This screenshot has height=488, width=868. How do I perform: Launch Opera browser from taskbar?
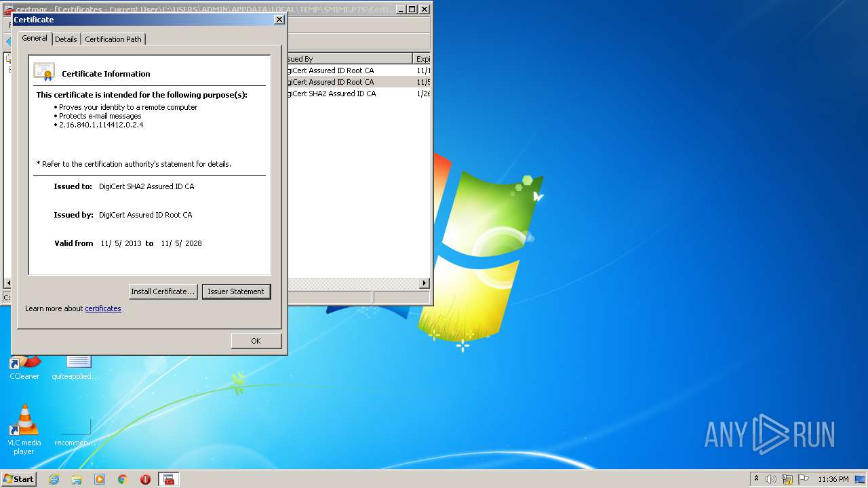(145, 479)
